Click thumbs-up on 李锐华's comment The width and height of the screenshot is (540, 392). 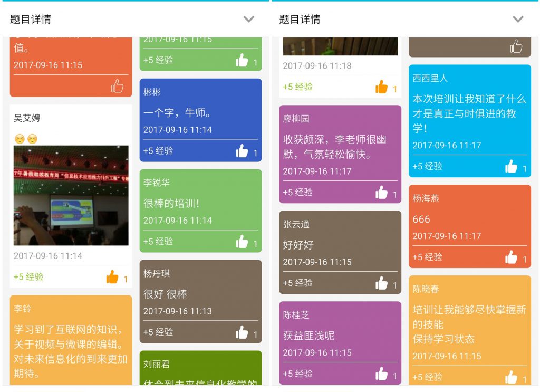click(242, 242)
